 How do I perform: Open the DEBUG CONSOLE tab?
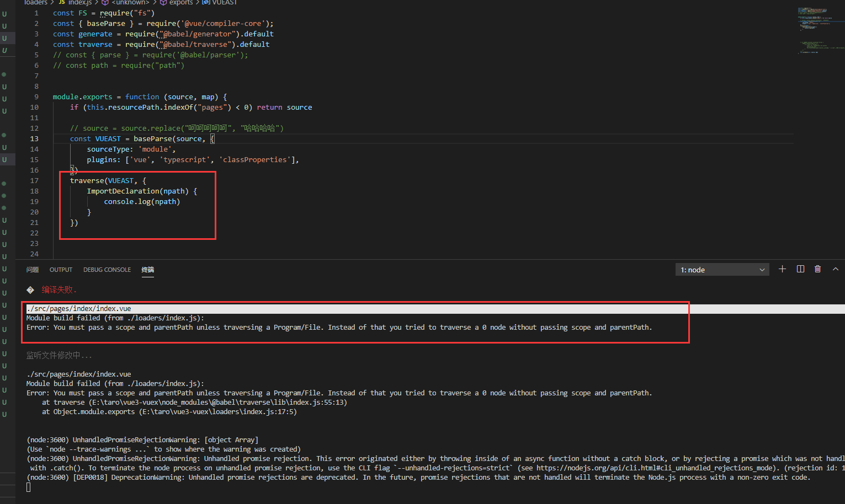pos(107,270)
